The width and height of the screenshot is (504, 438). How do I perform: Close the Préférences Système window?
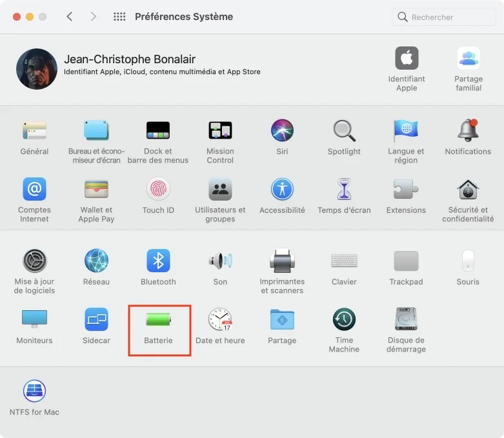(17, 17)
